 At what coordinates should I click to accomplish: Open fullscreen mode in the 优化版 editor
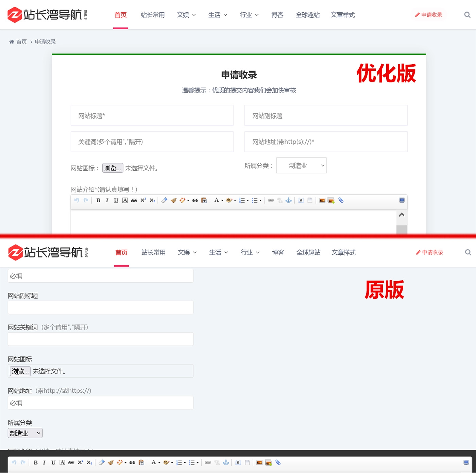pyautogui.click(x=402, y=200)
